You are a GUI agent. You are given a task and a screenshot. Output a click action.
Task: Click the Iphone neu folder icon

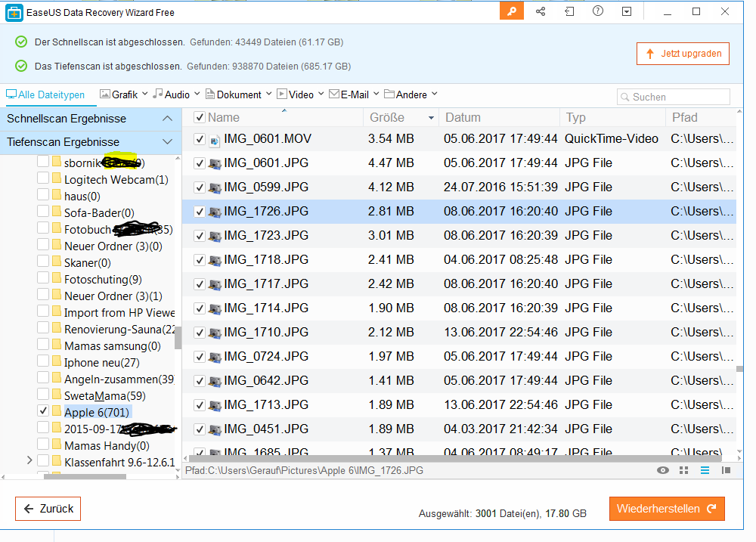[x=57, y=361]
